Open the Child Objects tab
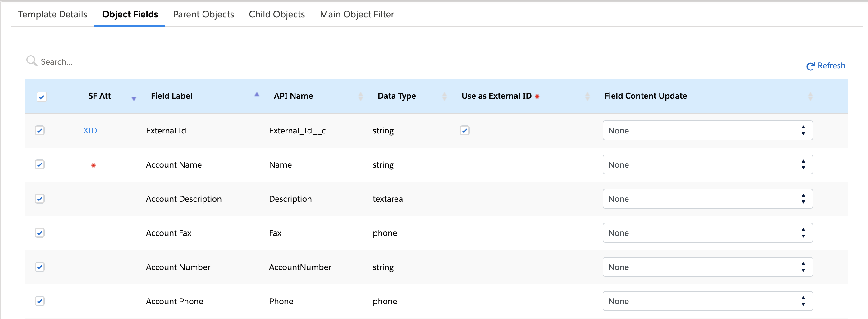 pos(276,15)
